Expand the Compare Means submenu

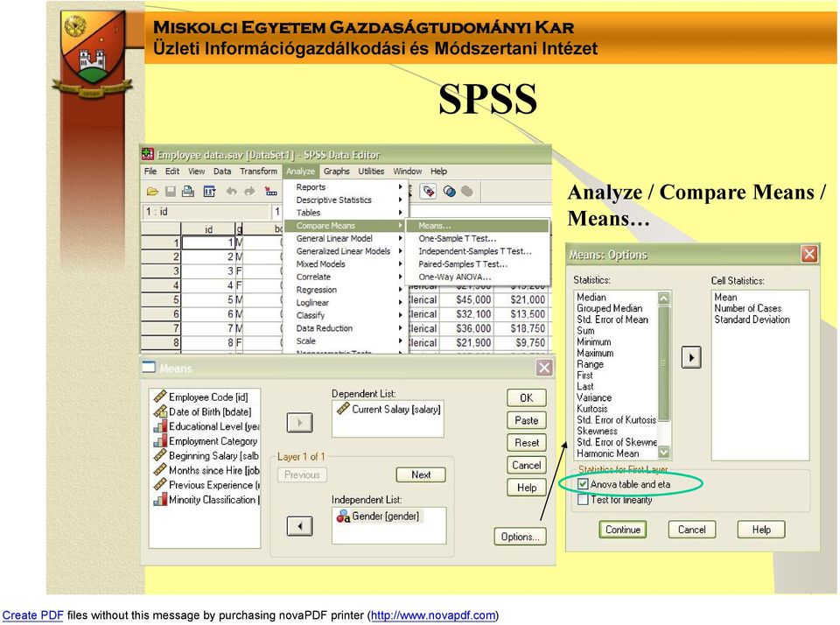[x=346, y=226]
